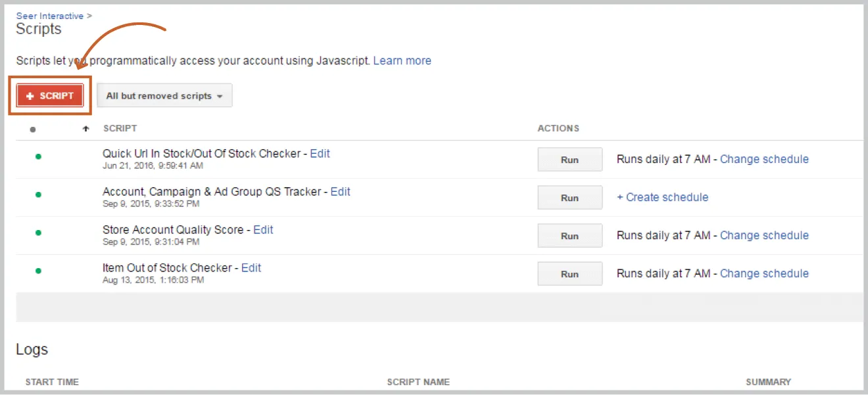The width and height of the screenshot is (868, 395).
Task: Click green status dot for Quick Url script
Action: click(x=38, y=156)
